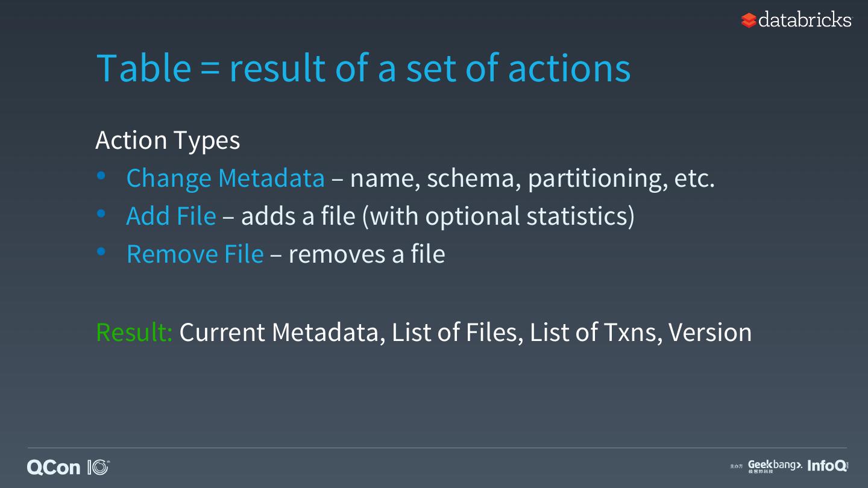868x488 pixels.
Task: Select the blue "Remove File" text
Action: (195, 254)
